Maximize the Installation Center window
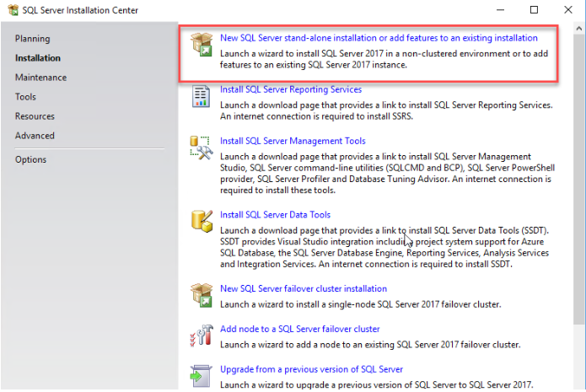The image size is (586, 392). click(x=534, y=10)
